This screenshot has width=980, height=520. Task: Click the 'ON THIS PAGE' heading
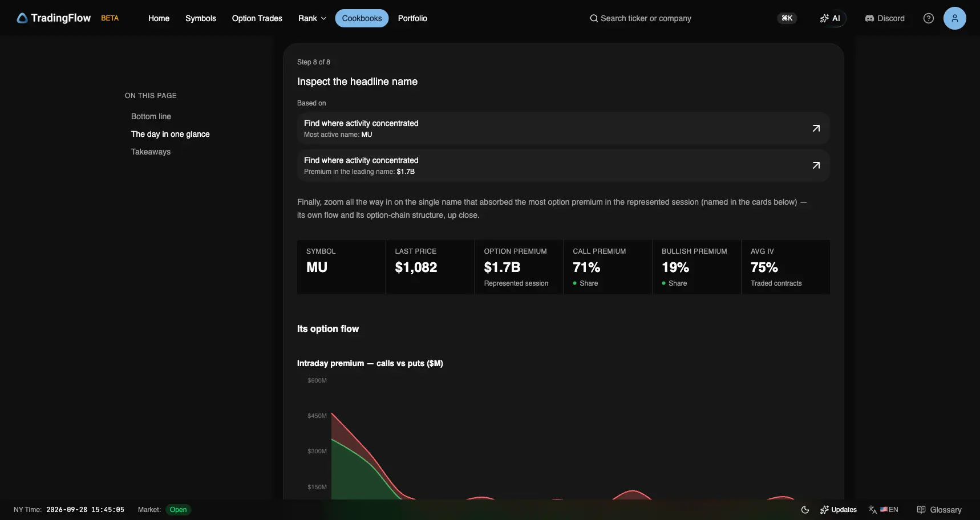click(151, 96)
